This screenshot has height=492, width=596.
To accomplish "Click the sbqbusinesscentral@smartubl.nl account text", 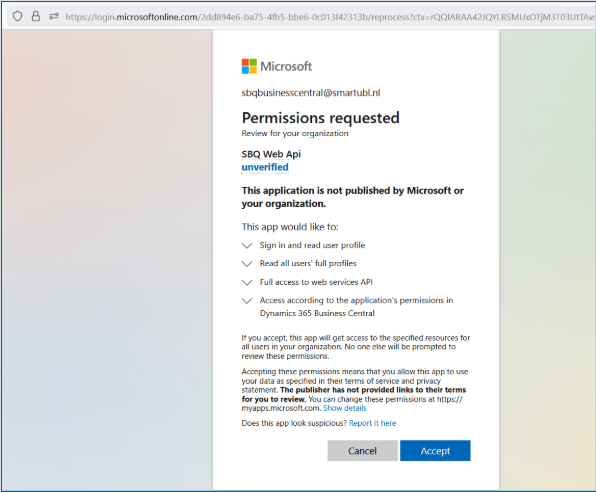I will (311, 93).
